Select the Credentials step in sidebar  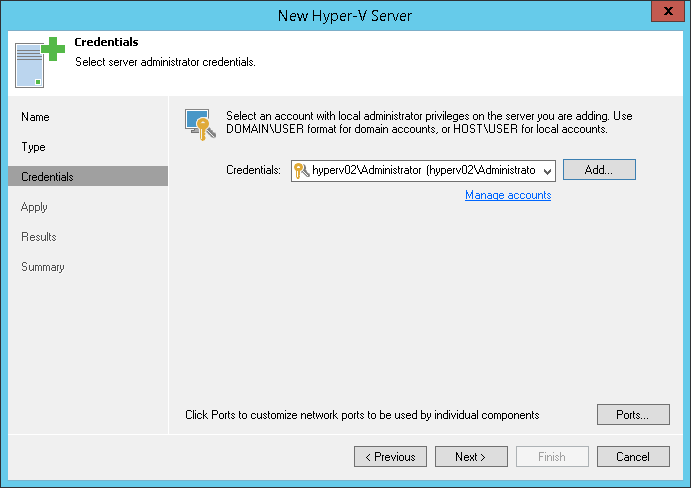(x=47, y=177)
